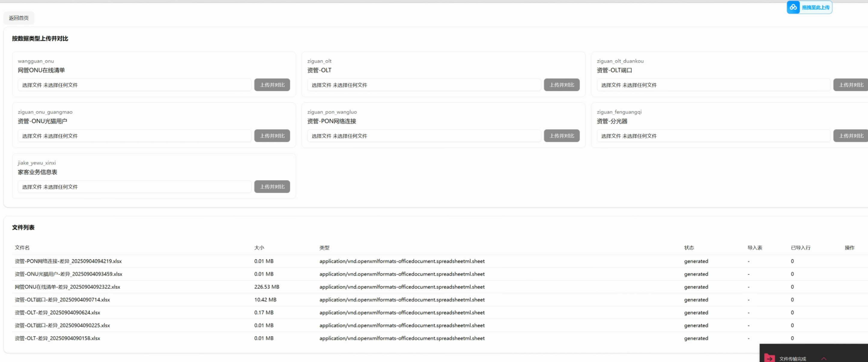Choose file for 网管ONU在线清单
This screenshot has height=362, width=868.
tap(32, 85)
